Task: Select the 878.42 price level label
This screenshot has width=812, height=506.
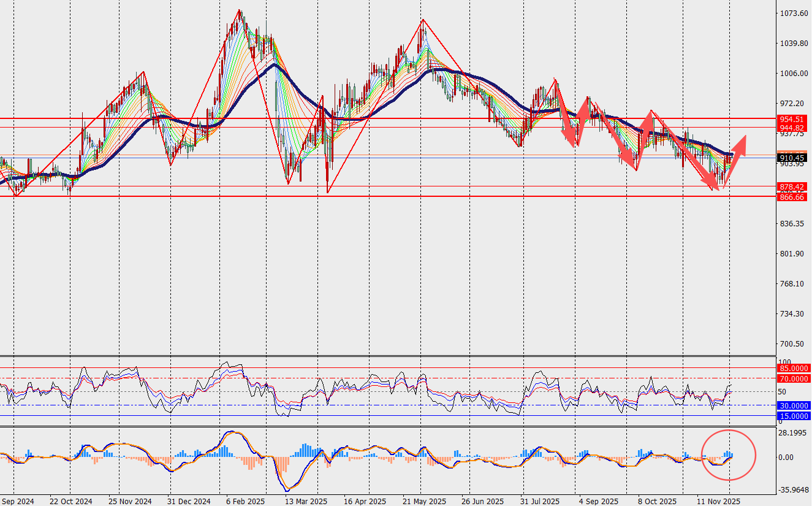Action: click(x=791, y=186)
